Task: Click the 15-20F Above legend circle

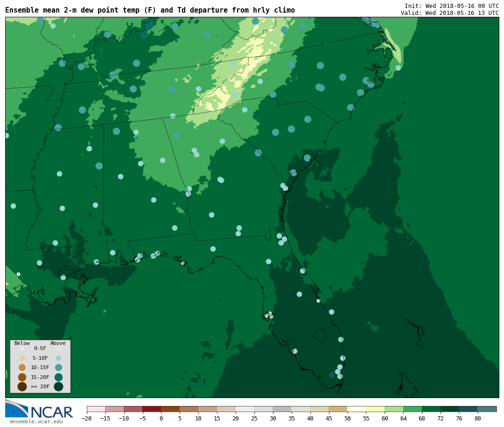Action: 58,377
